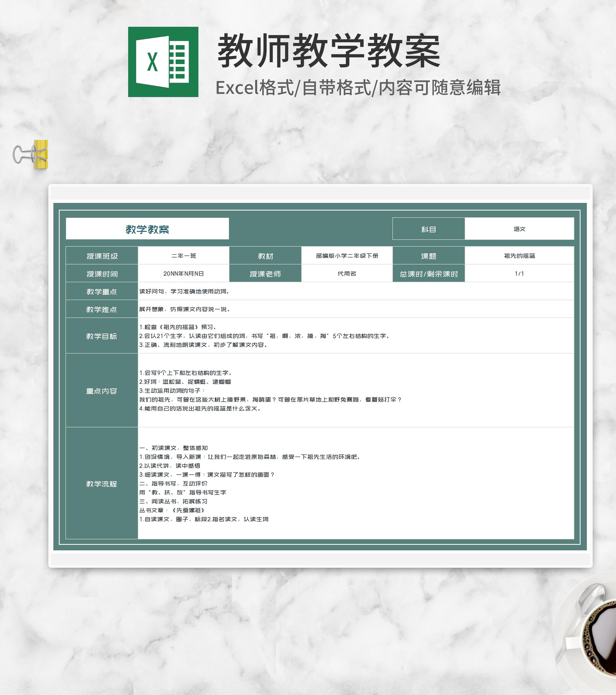Viewport: 616px width, 695px height.
Task: Click the 祖先的摇篮 lesson title cell
Action: coord(519,256)
